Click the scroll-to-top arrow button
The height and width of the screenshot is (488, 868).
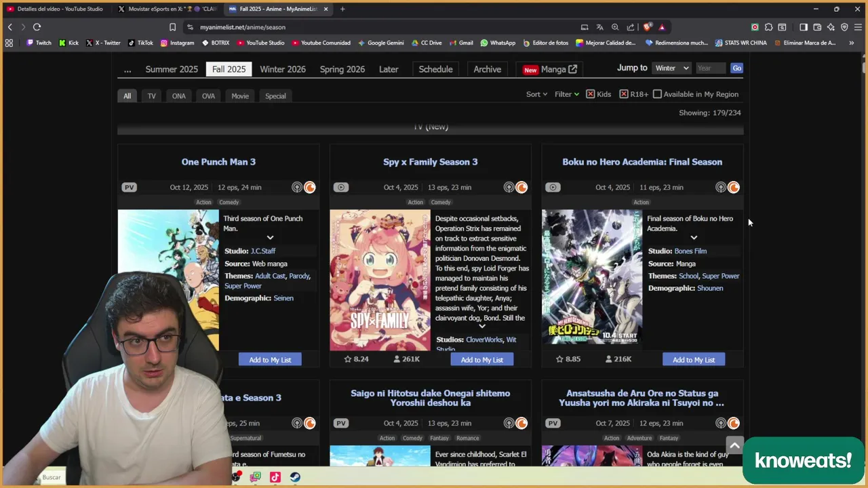pos(734,445)
